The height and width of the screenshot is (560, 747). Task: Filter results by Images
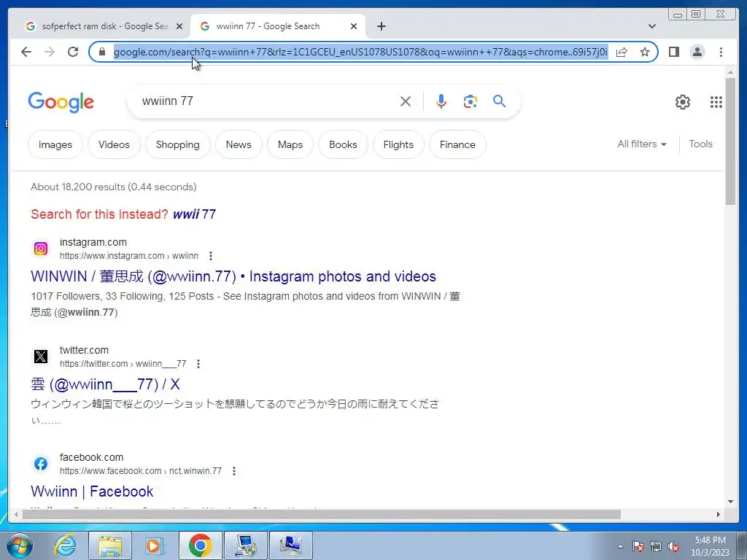(55, 144)
